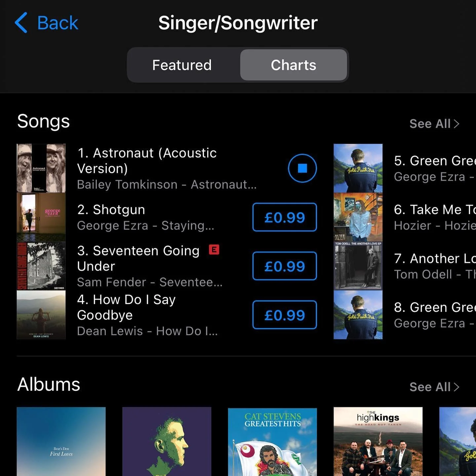Open the Shotgun George Ezra artwork
The image size is (476, 476).
pos(41,217)
